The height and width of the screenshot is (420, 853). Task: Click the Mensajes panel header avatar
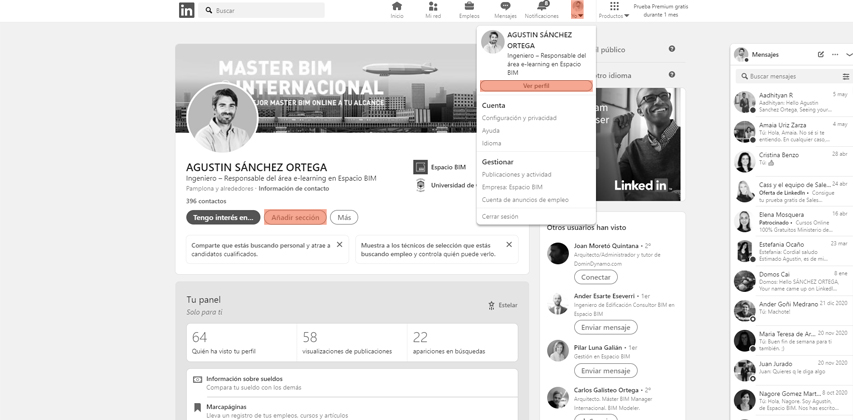point(741,54)
